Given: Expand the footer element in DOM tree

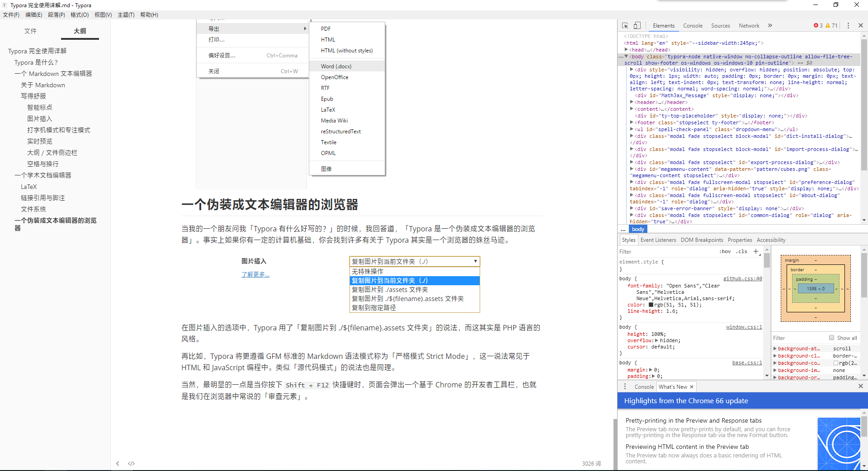Looking at the screenshot, I should pos(631,122).
